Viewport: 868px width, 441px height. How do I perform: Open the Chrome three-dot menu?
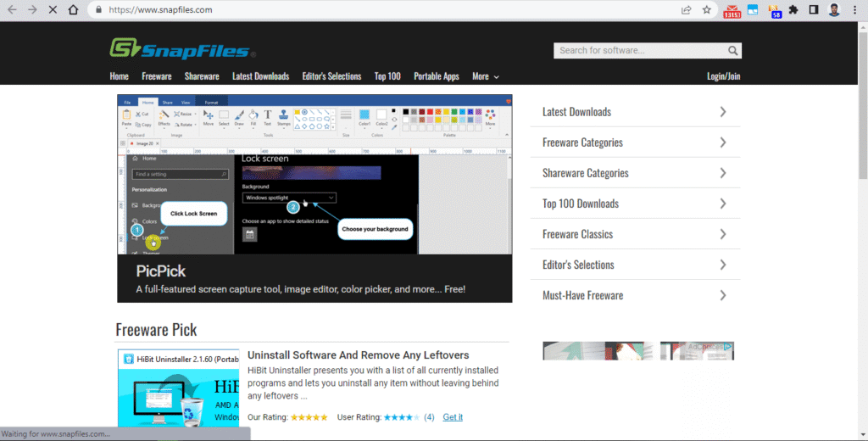click(x=854, y=10)
